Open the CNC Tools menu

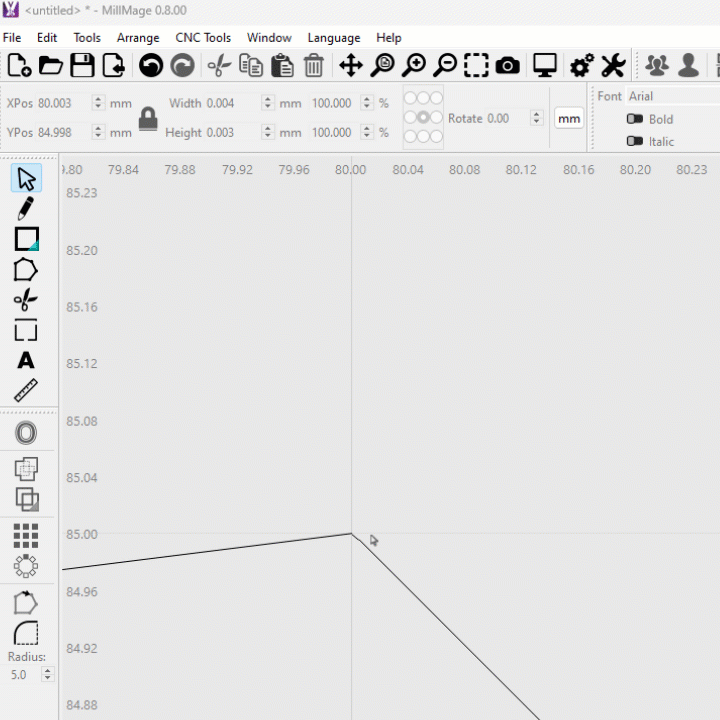click(x=203, y=38)
